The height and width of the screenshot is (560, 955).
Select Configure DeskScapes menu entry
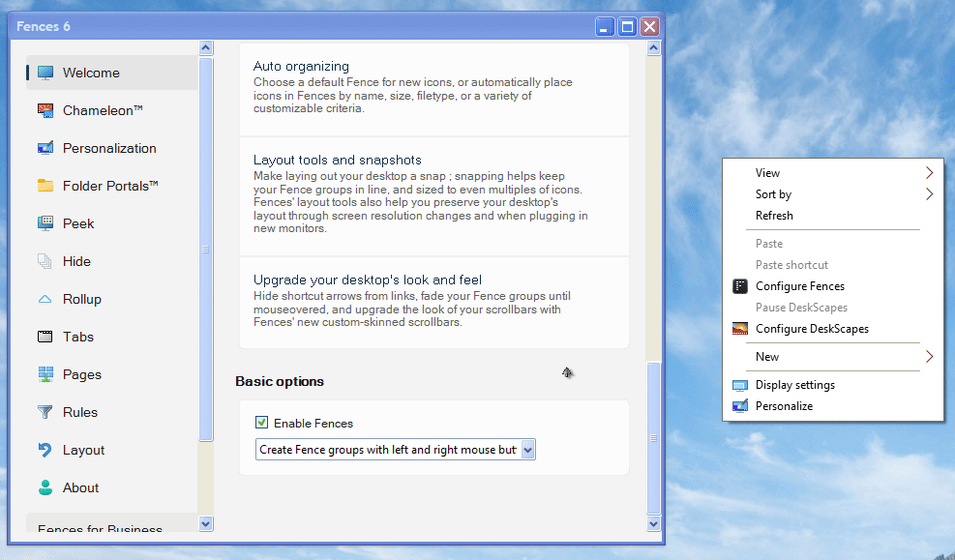coord(811,329)
